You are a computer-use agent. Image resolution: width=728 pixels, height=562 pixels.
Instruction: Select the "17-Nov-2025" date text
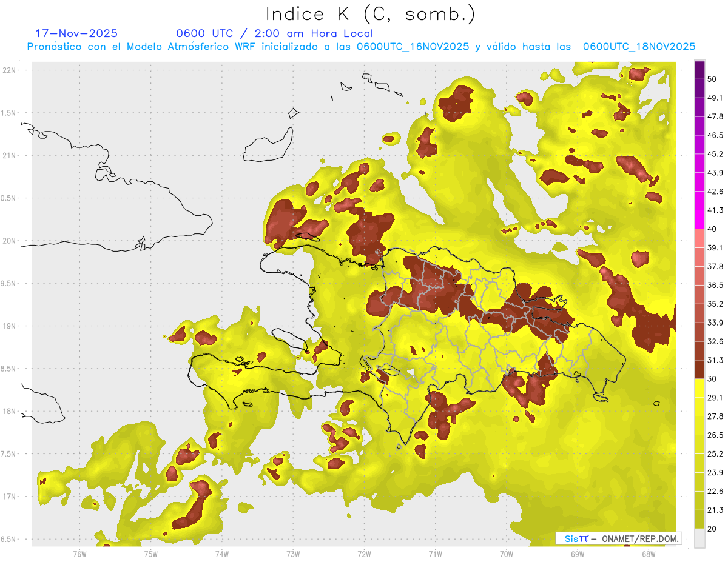(76, 33)
